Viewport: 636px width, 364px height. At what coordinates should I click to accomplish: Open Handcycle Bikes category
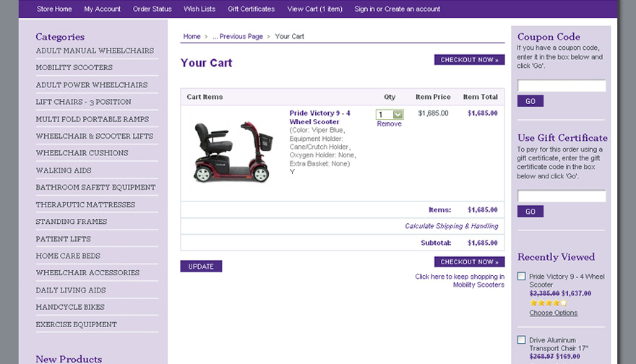tap(70, 307)
